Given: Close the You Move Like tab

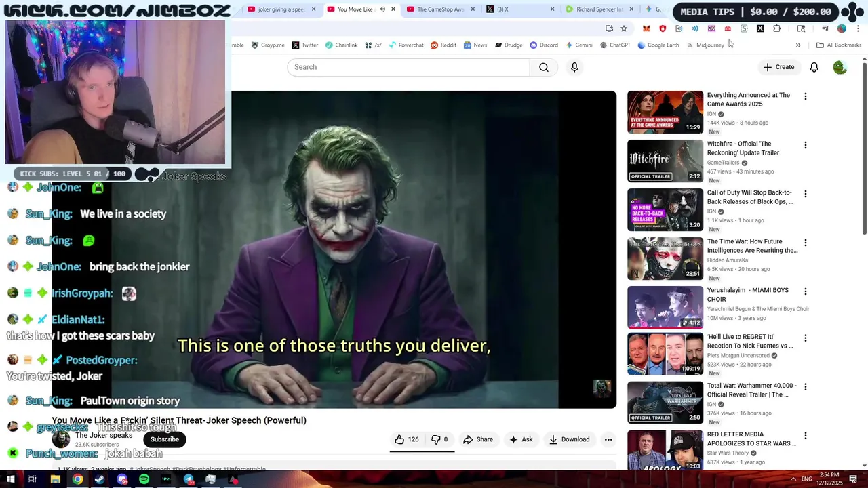Looking at the screenshot, I should click(393, 9).
